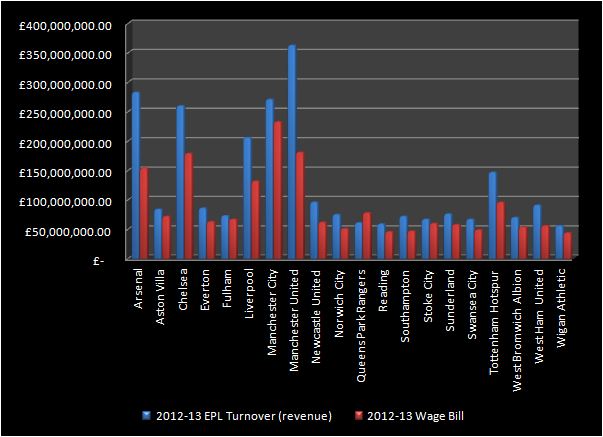The height and width of the screenshot is (437, 603).
Task: Click the red wage bill legend swatch
Action: click(x=357, y=414)
